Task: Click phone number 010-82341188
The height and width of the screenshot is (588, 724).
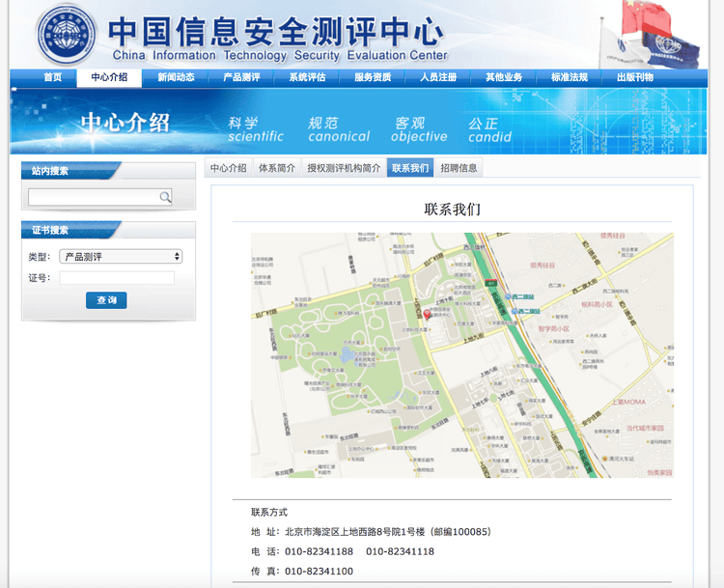Action: click(x=319, y=551)
